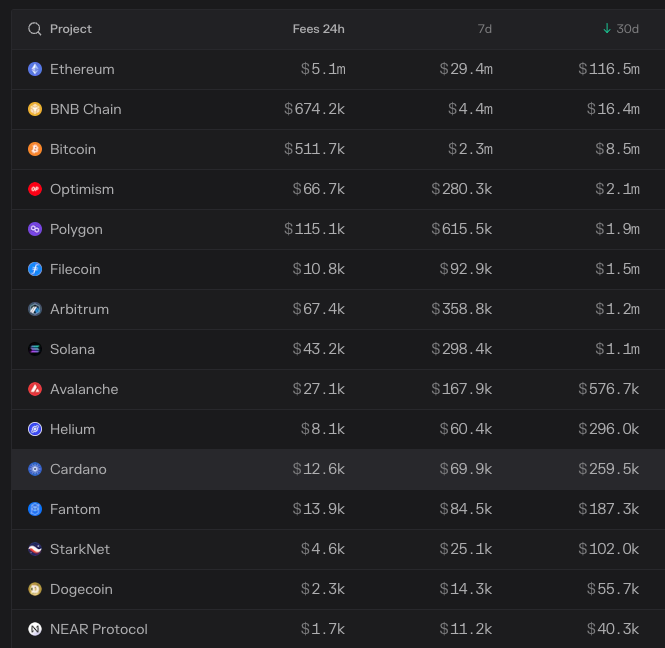Click the Polygon logo icon
Image resolution: width=665 pixels, height=648 pixels.
35,229
